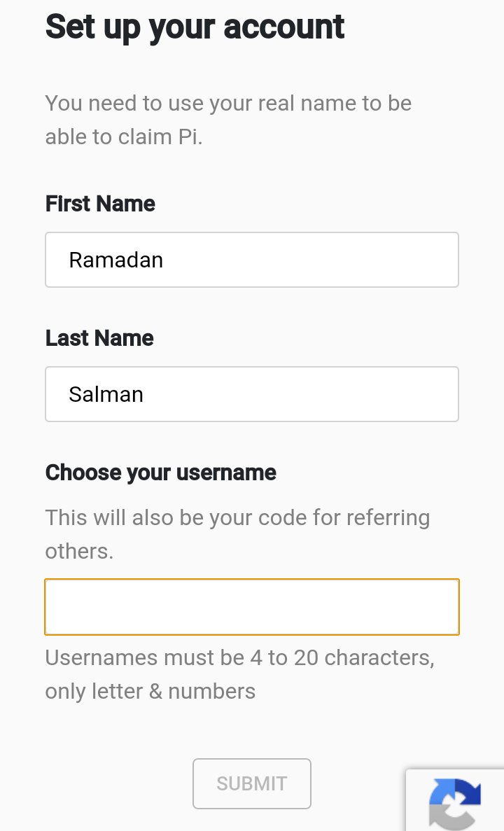Click the 'First Name' label

pos(100,204)
